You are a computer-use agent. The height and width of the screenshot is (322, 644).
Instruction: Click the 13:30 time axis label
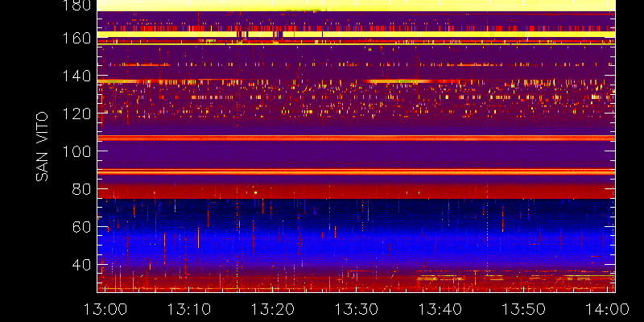point(357,309)
